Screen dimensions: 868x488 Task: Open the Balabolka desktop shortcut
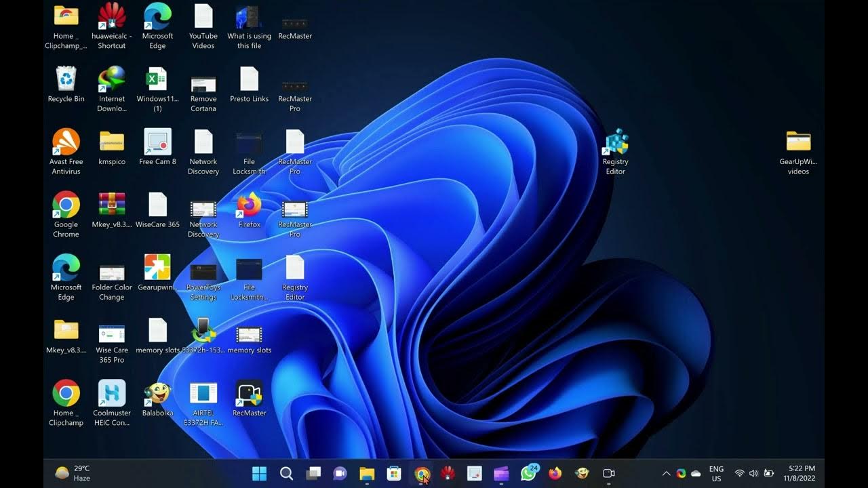coord(157,399)
